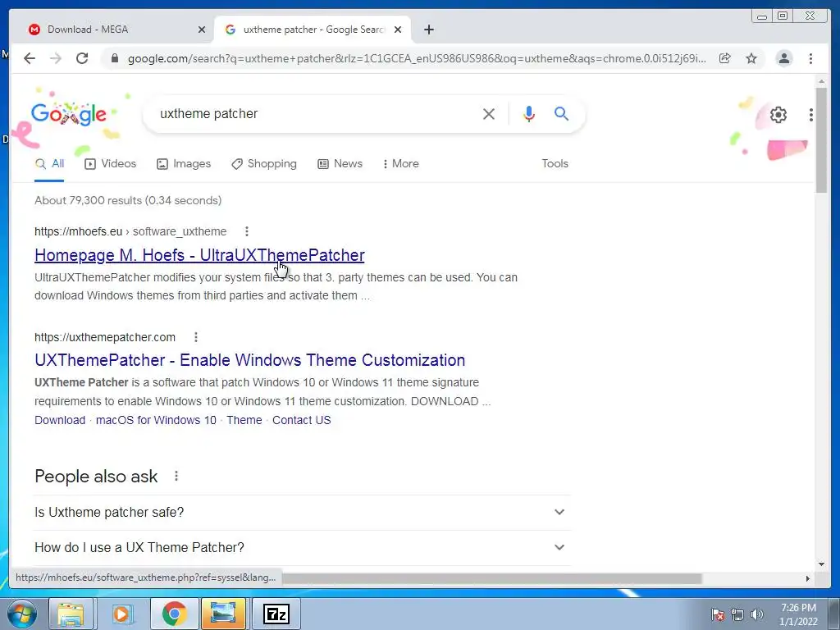Open the network tray icon
This screenshot has height=630, width=840.
(x=737, y=614)
